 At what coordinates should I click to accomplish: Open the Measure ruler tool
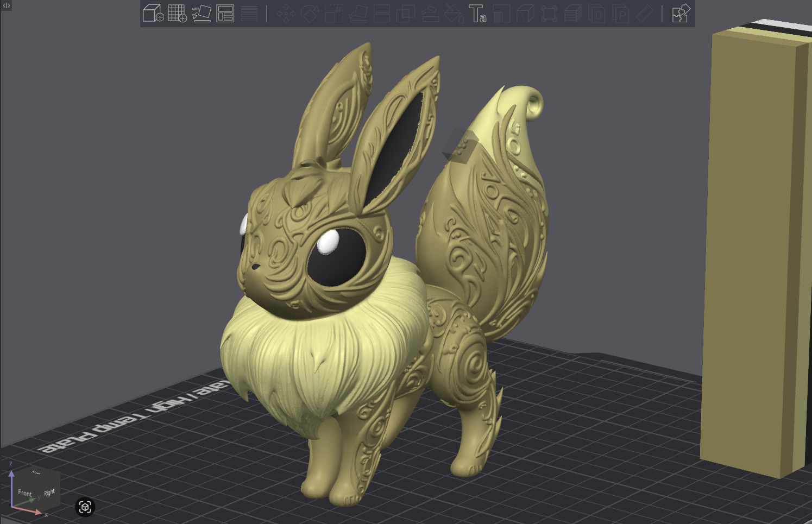645,13
